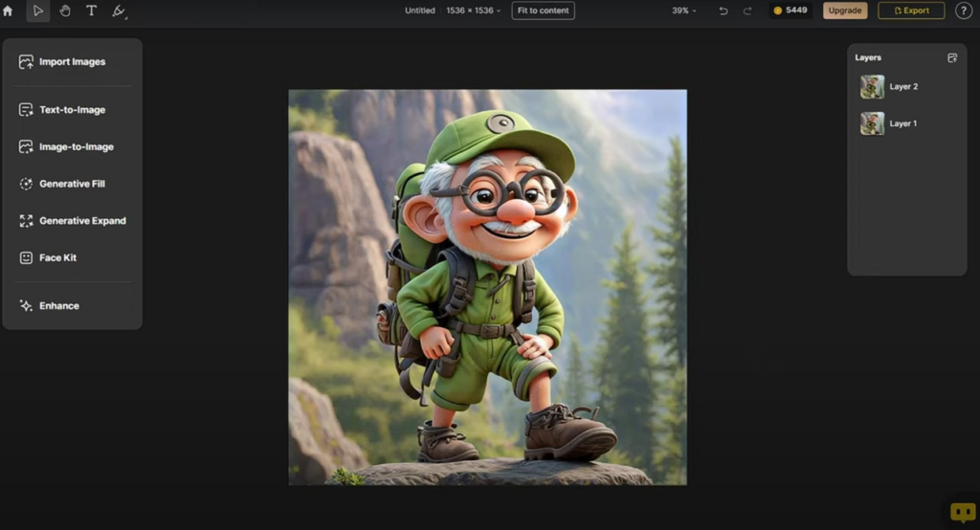Image resolution: width=980 pixels, height=530 pixels.
Task: Select the brush paint tool
Action: 119,11
